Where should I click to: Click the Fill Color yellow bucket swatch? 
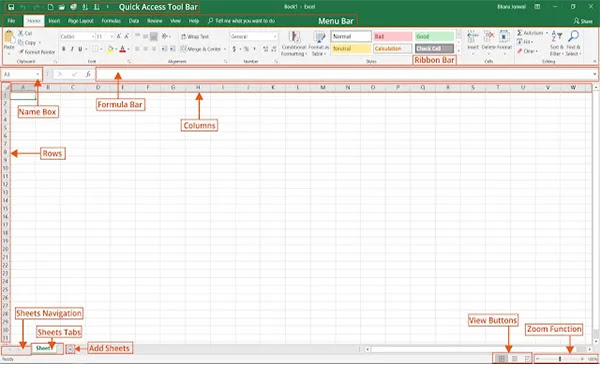(x=110, y=49)
